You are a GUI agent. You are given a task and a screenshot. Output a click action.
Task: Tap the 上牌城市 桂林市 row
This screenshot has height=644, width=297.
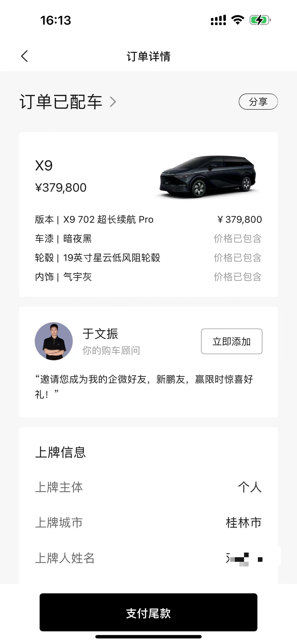pos(148,523)
